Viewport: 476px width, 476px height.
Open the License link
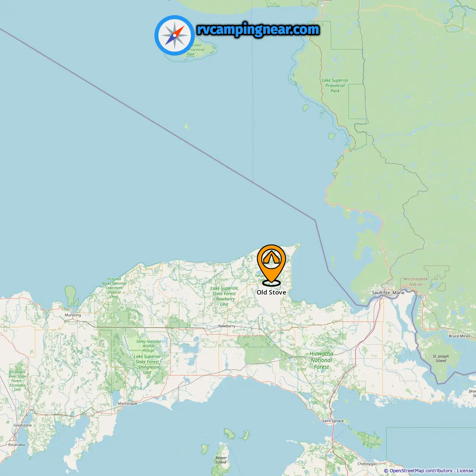click(465, 471)
